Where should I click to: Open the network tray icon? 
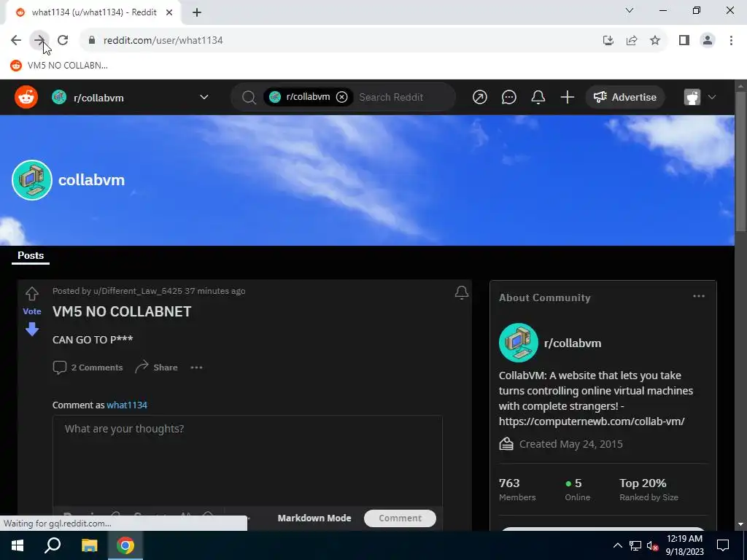(x=635, y=545)
